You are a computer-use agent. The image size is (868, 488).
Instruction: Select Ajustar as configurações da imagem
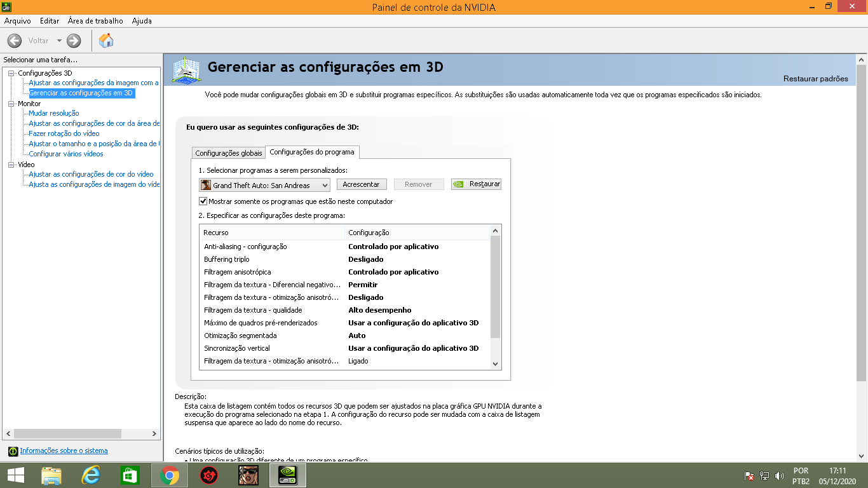pyautogui.click(x=94, y=83)
